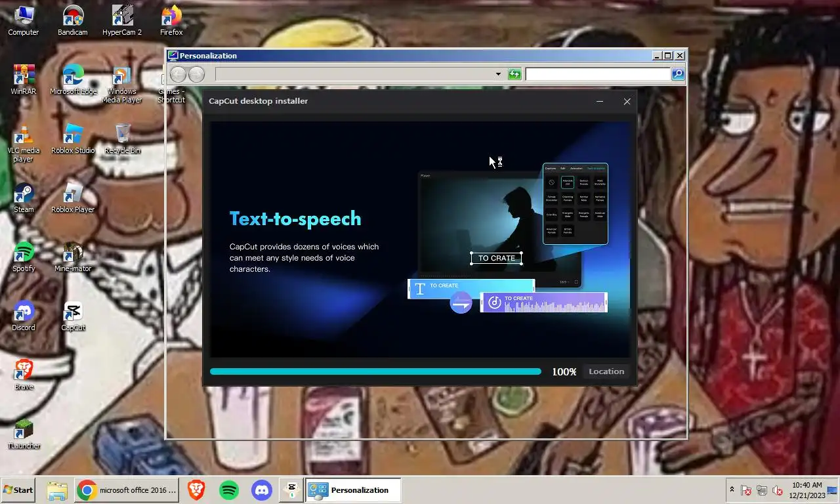Click the WinRAR desktop icon
840x504 pixels.
point(23,79)
